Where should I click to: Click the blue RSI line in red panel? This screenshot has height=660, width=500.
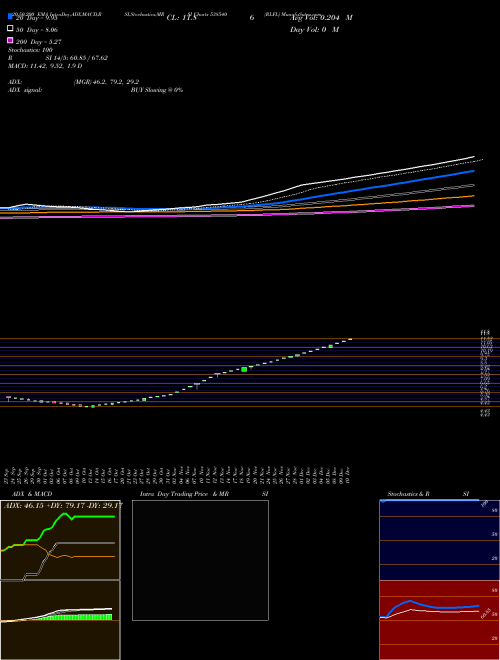(x=429, y=607)
